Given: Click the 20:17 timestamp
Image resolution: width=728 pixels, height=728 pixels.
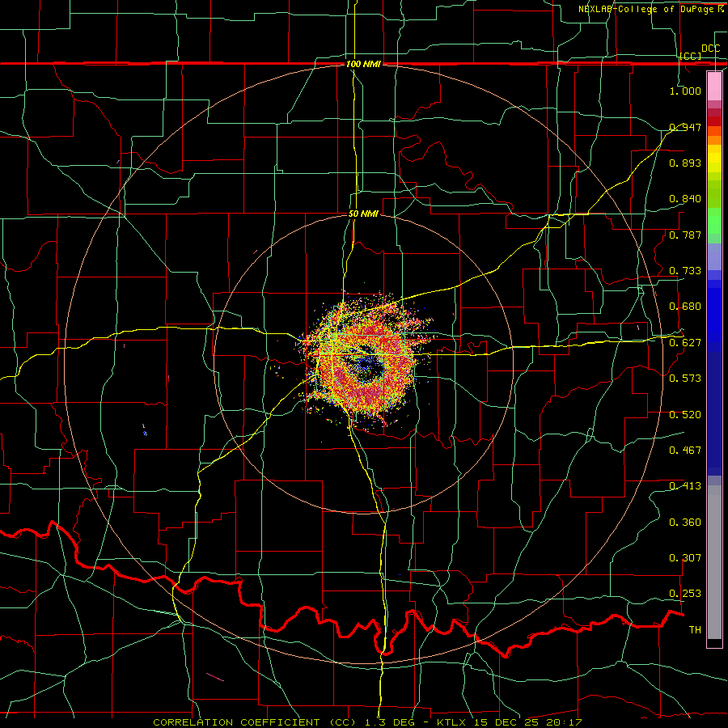Looking at the screenshot, I should (563, 722).
